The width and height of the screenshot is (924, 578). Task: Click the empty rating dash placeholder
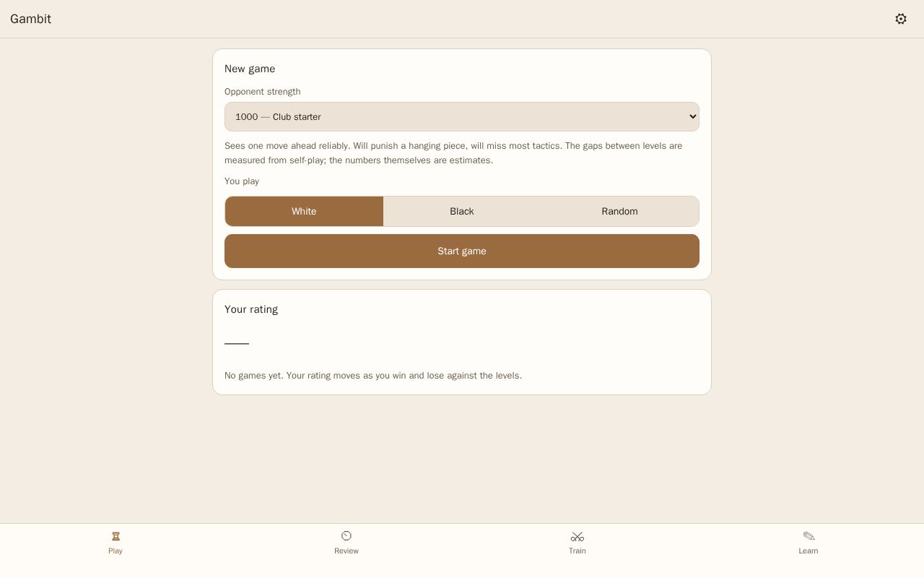click(237, 344)
